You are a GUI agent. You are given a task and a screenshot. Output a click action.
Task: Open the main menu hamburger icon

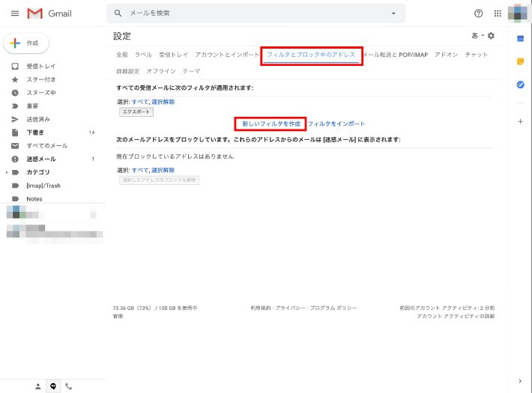(15, 13)
